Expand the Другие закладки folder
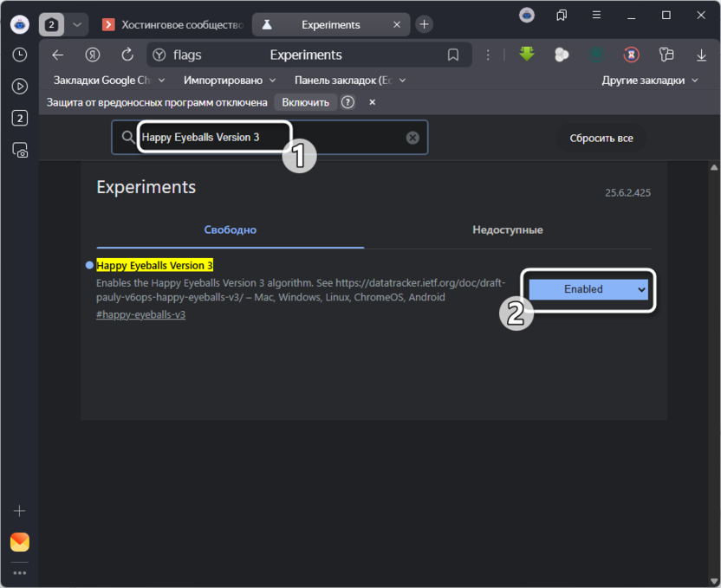This screenshot has width=721, height=588. point(650,81)
